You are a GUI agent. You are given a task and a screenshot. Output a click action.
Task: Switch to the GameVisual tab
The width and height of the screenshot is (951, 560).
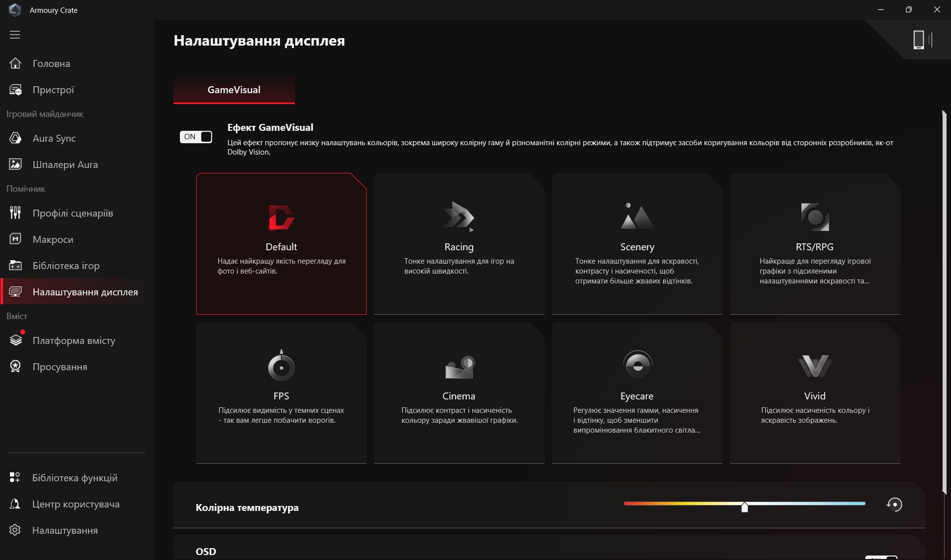234,90
